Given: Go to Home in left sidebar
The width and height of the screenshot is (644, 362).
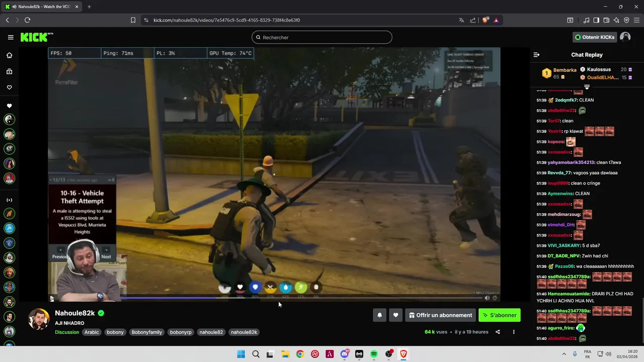Looking at the screenshot, I should (9, 55).
